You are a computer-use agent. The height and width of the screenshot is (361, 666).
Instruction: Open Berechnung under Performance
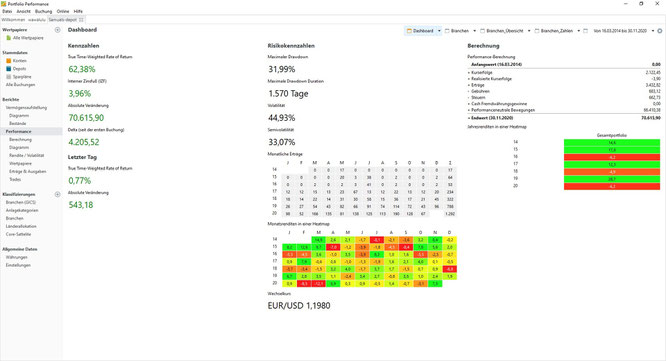[x=20, y=139]
